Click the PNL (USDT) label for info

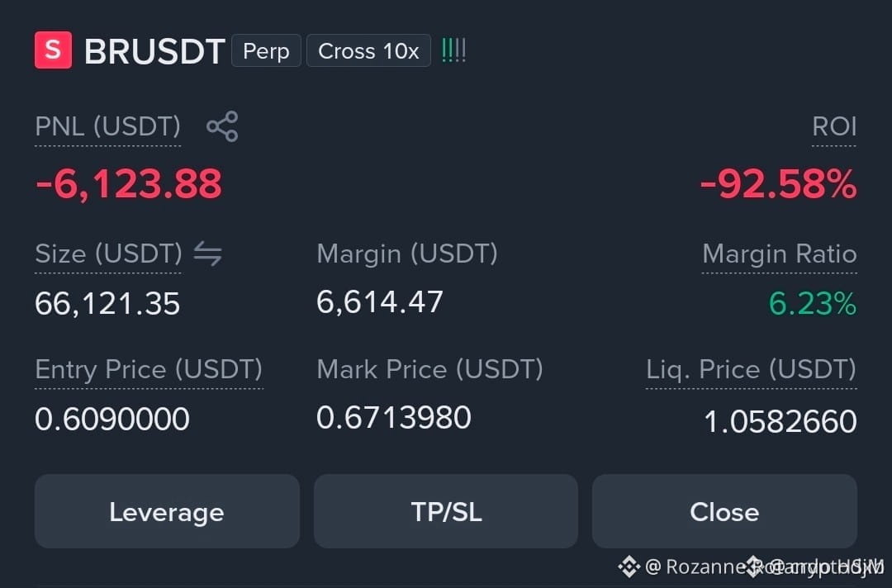[108, 126]
